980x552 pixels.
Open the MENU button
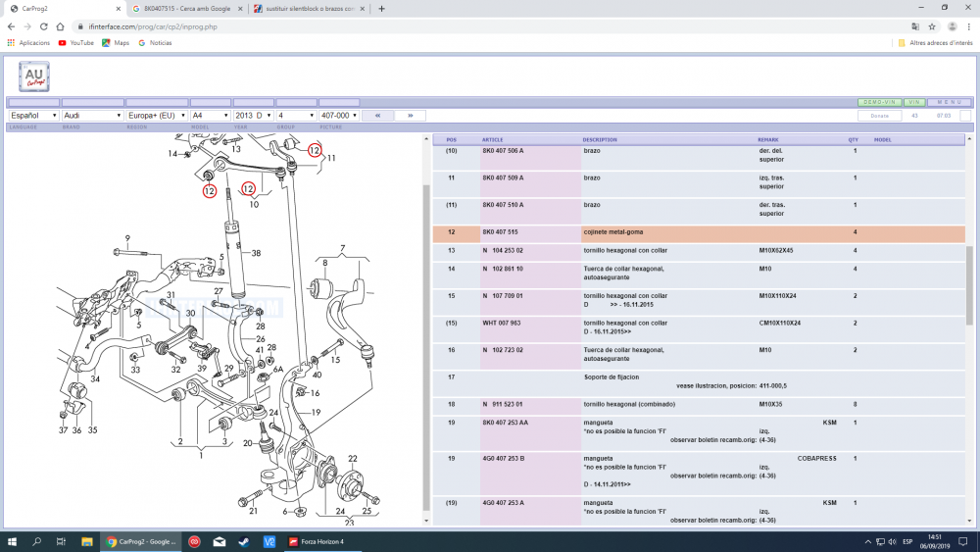(950, 103)
